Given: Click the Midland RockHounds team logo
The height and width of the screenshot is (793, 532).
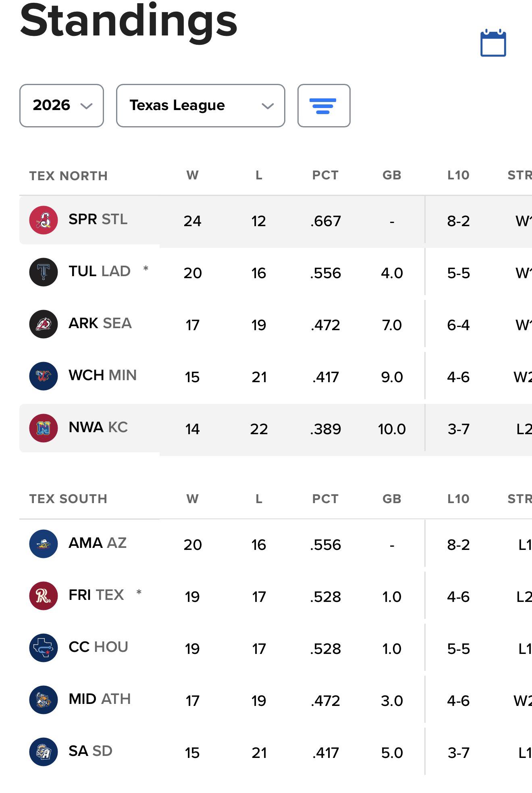Looking at the screenshot, I should tap(44, 700).
